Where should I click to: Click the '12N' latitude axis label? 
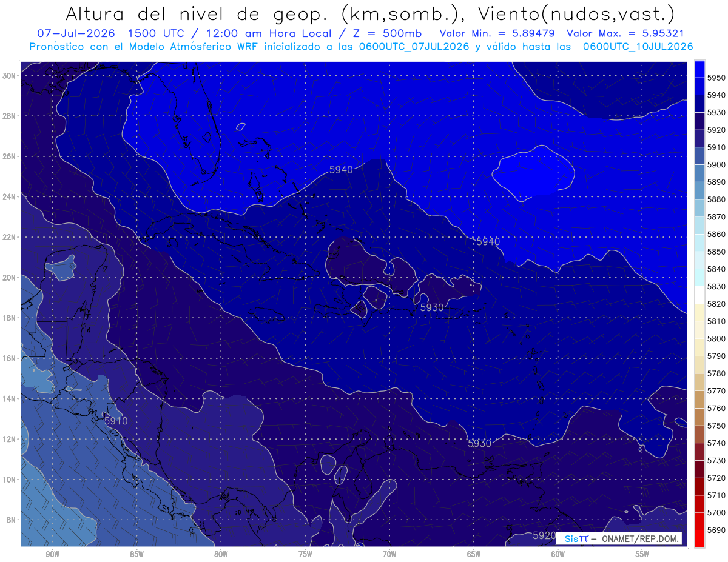coord(9,439)
